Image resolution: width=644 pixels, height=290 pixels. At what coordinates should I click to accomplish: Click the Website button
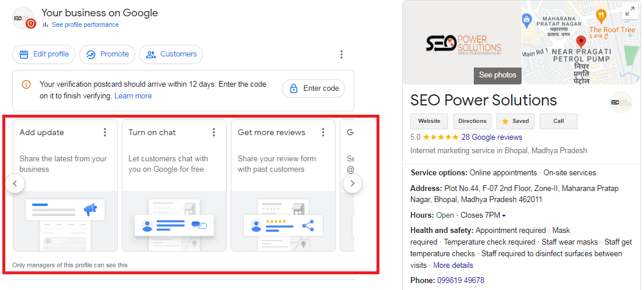(429, 121)
